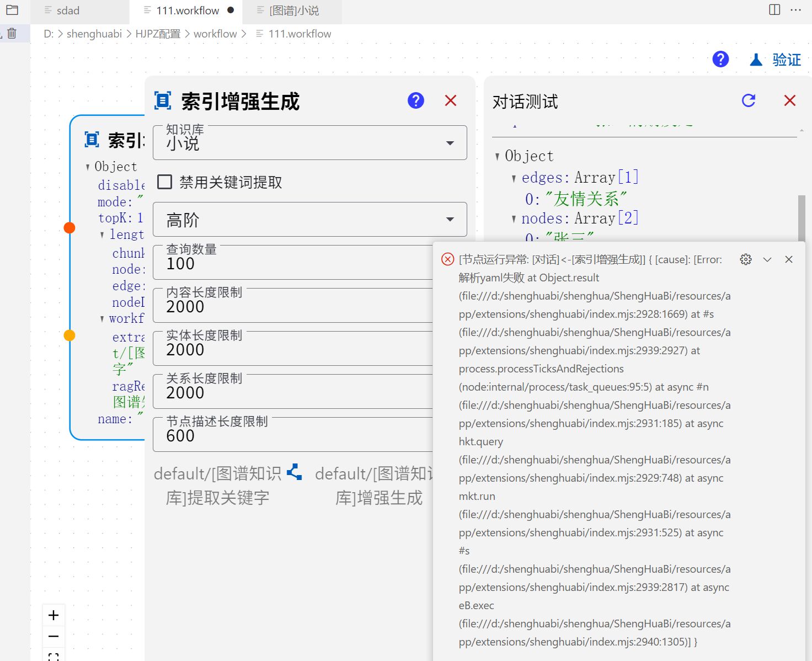This screenshot has height=661, width=812.
Task: Click the more actions ellipsis icon
Action: point(795,10)
